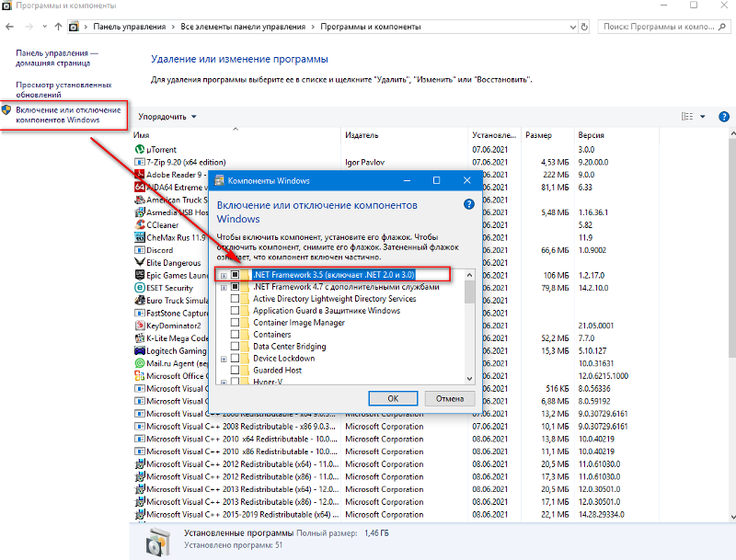Open Панель управления домашняя страница link
Image resolution: width=736 pixels, height=560 pixels.
(x=57, y=58)
